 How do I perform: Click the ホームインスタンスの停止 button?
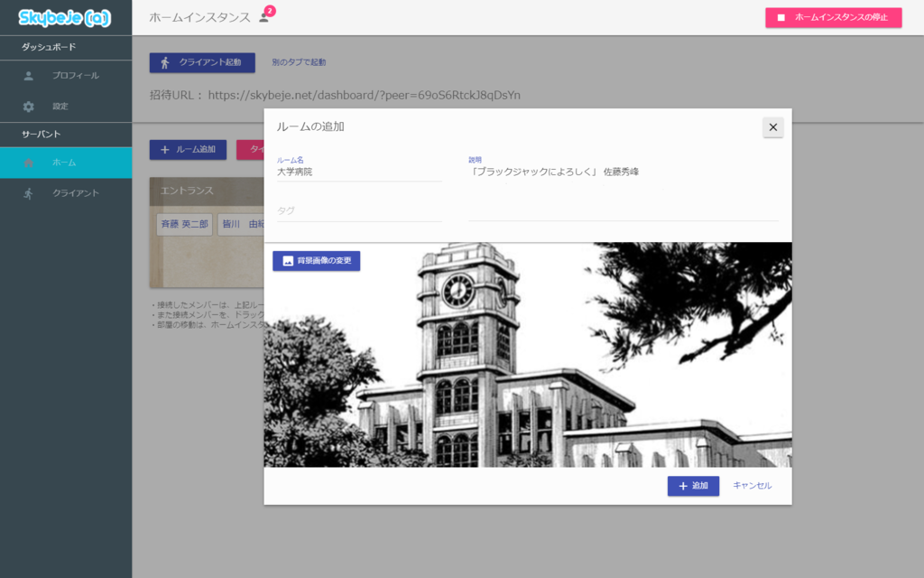click(833, 18)
